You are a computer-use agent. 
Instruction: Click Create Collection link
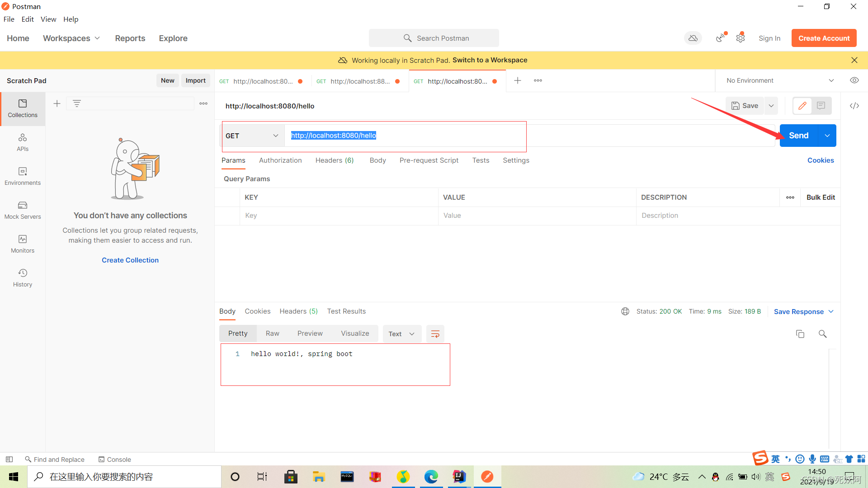pyautogui.click(x=130, y=260)
